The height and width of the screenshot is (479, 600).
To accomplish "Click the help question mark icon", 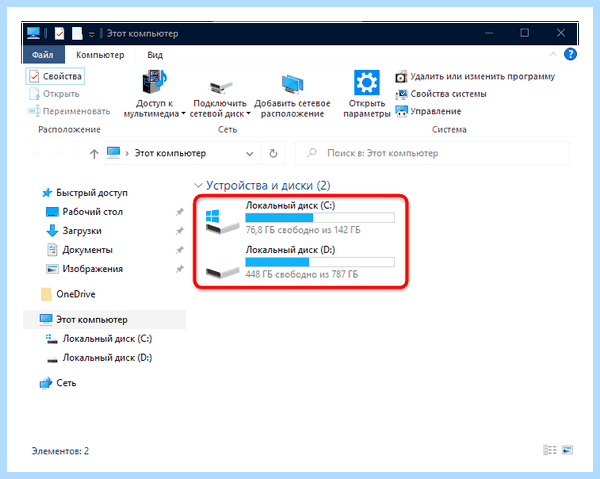I will [x=570, y=54].
